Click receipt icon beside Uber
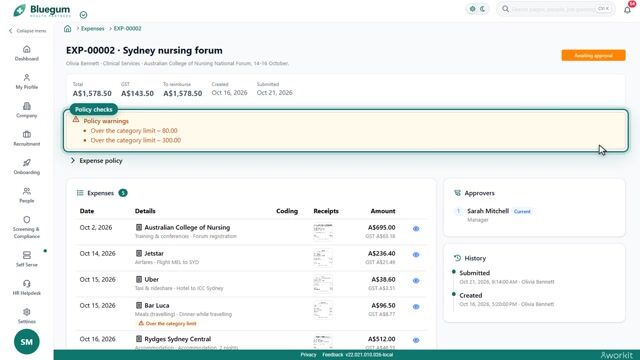Image resolution: width=640 pixels, height=360 pixels. [x=139, y=280]
